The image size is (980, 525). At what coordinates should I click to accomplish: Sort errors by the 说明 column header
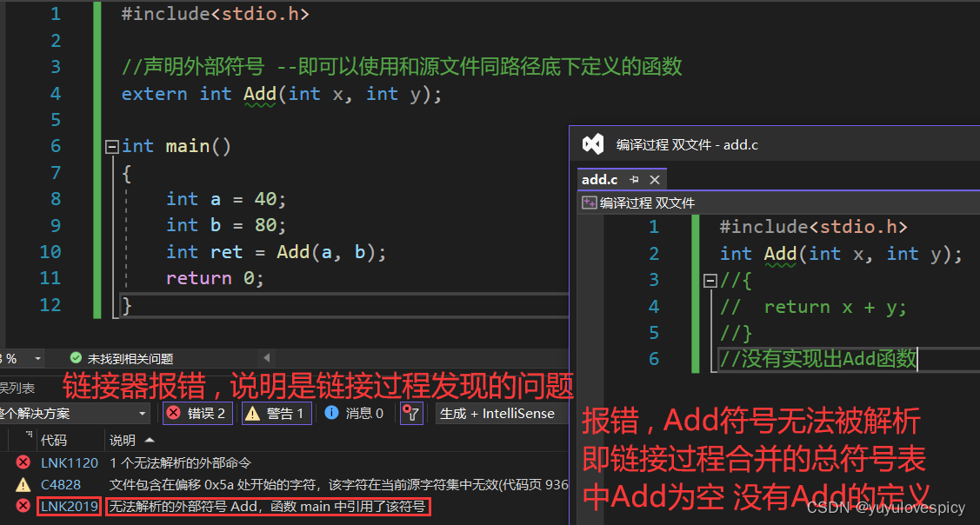point(124,440)
